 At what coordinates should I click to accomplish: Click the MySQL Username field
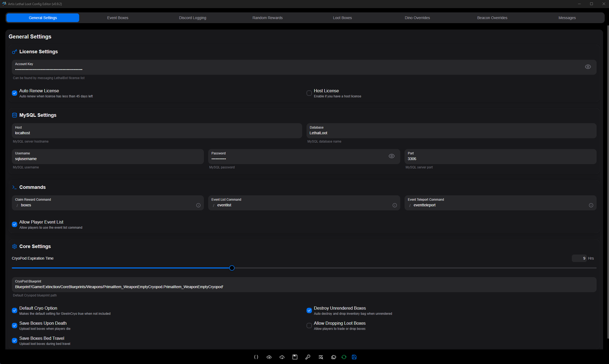(108, 157)
